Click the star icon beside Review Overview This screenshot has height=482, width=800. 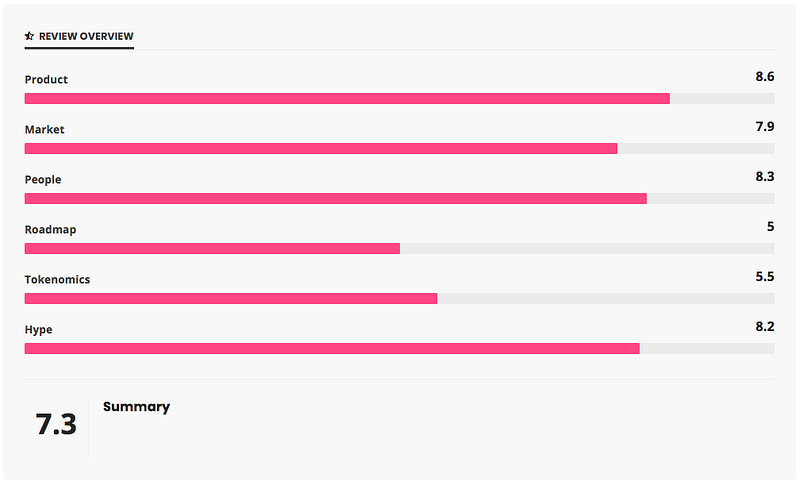(29, 36)
